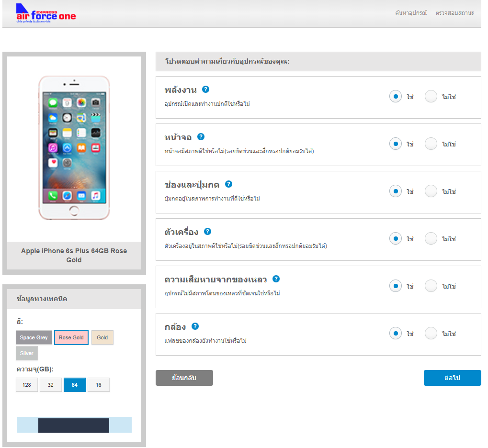Select the Silver color swatch
The width and height of the screenshot is (488, 448).
coord(27,353)
